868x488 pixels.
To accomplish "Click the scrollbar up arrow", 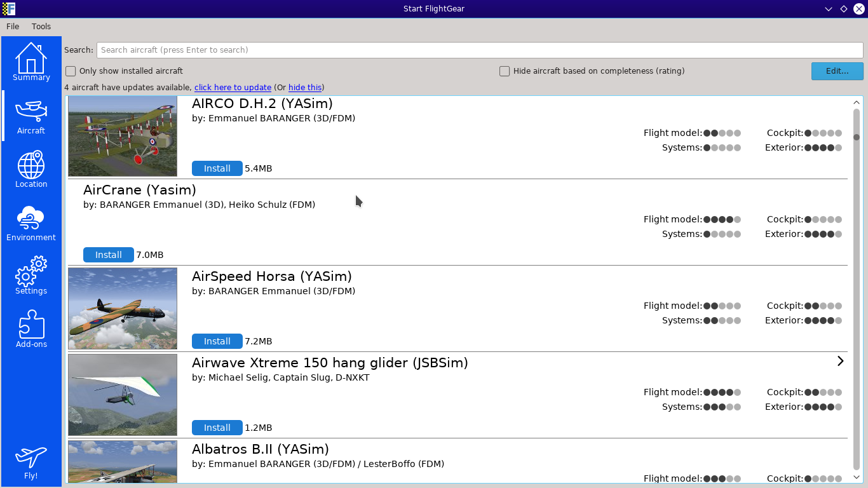I will click(x=857, y=103).
